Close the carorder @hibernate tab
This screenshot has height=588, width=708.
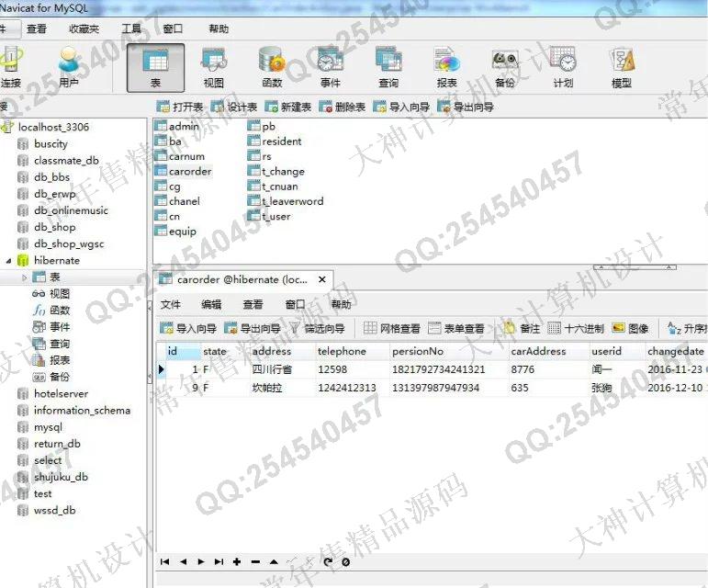322,279
